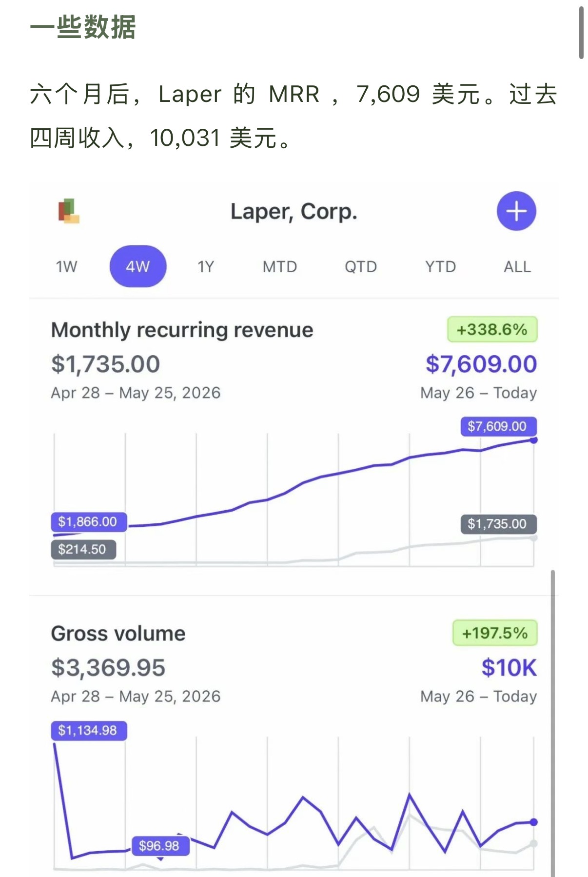588x877 pixels.
Task: Choose the YTD time range
Action: click(441, 267)
